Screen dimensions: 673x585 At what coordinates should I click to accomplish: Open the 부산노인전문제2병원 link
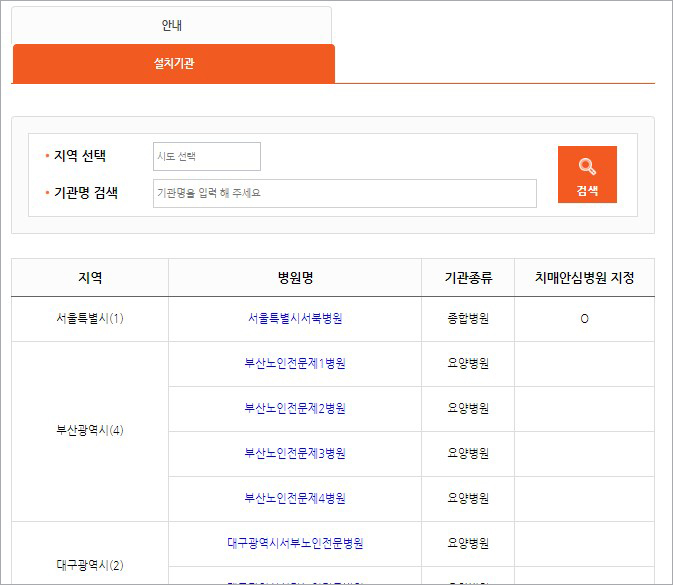tap(295, 408)
